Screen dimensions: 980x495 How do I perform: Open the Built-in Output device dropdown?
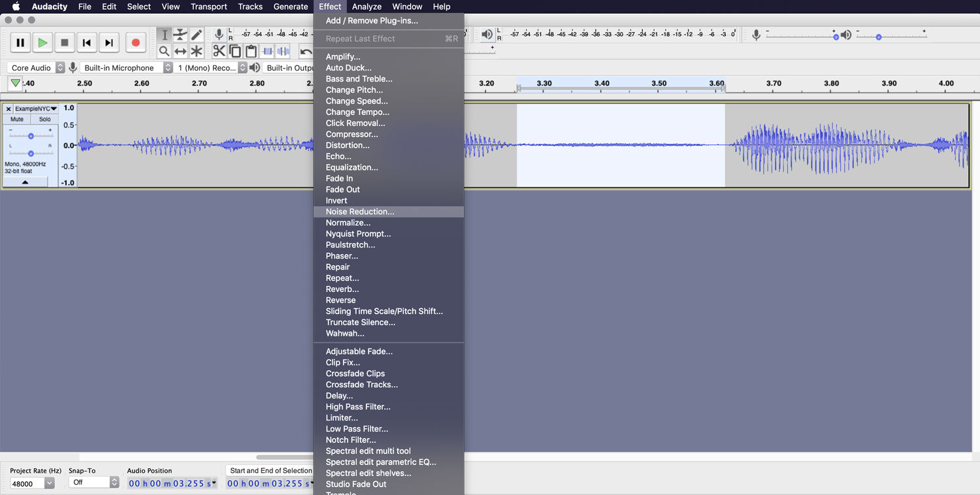(x=288, y=67)
